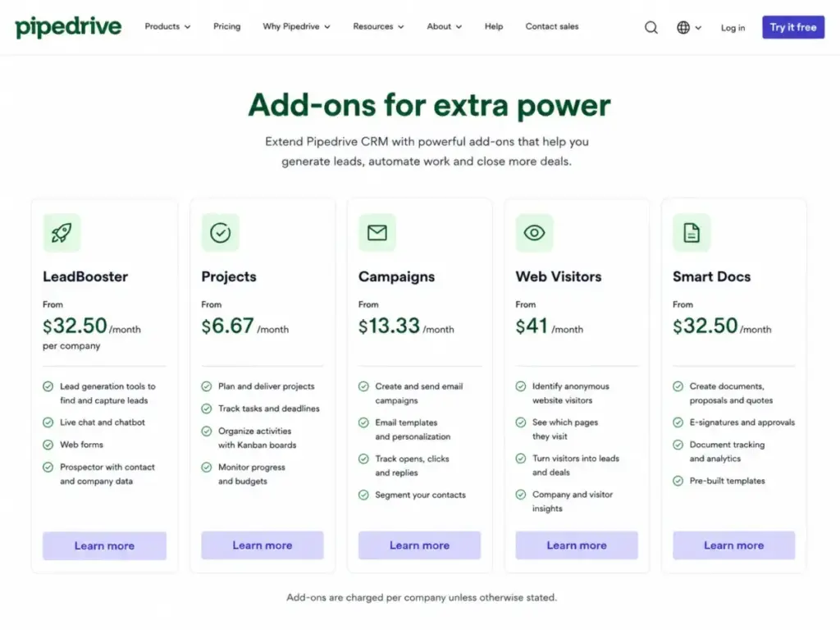Click the Smart Docs document icon
This screenshot has height=630, width=840.
click(x=692, y=232)
